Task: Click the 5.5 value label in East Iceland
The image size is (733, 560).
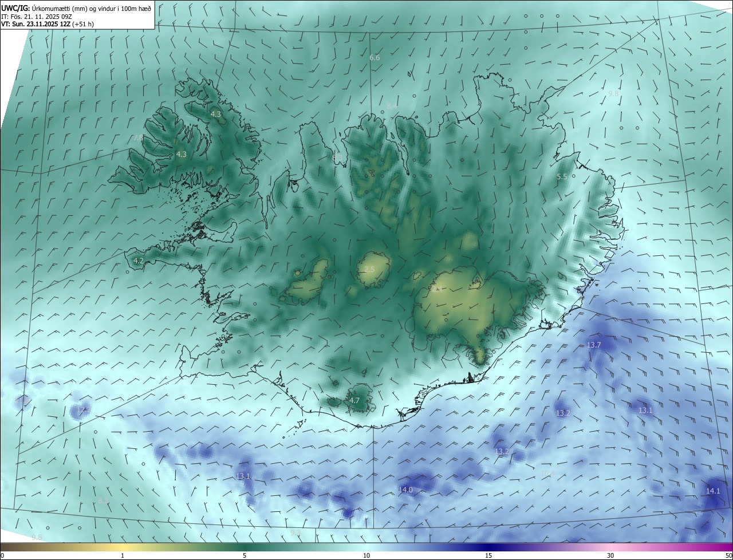Action: tap(562, 177)
